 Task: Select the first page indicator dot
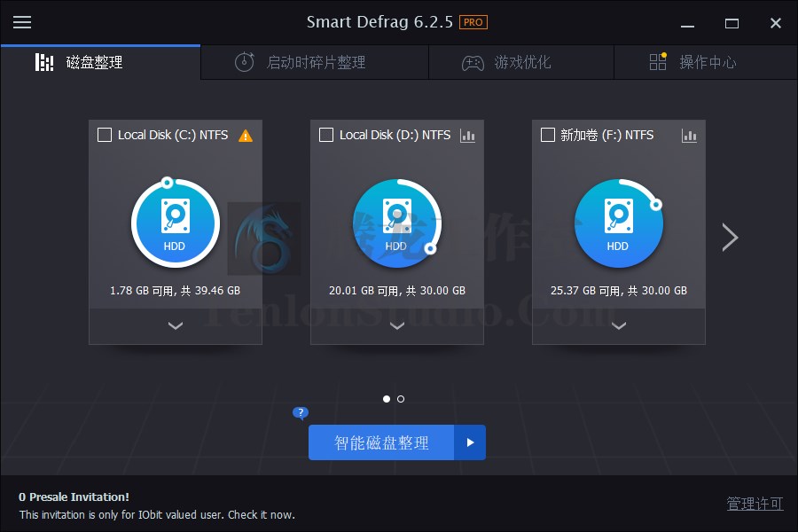(x=387, y=399)
